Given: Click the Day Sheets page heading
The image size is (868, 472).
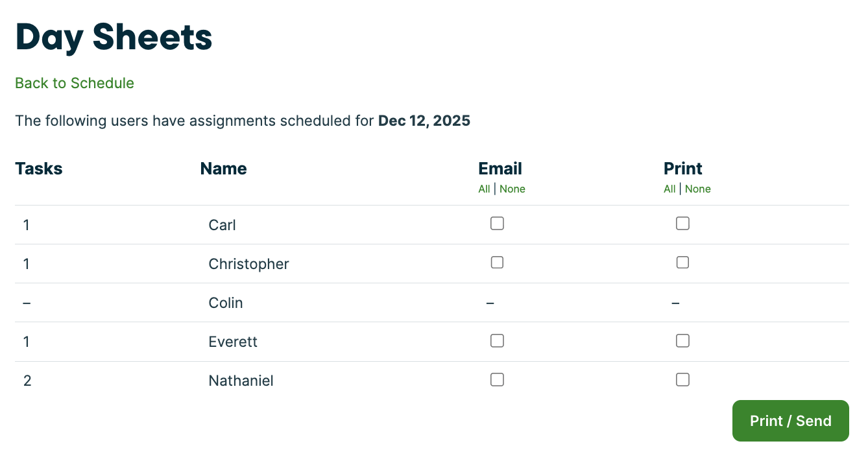Looking at the screenshot, I should coord(114,37).
